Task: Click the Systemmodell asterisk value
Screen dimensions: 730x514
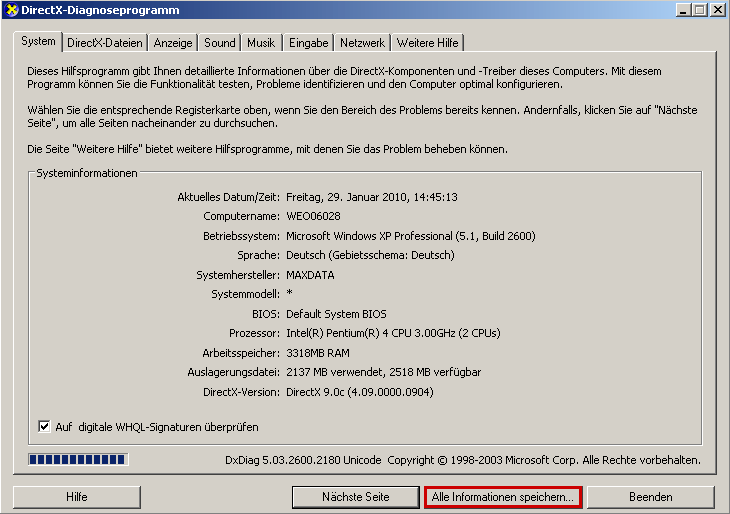Action: 290,293
